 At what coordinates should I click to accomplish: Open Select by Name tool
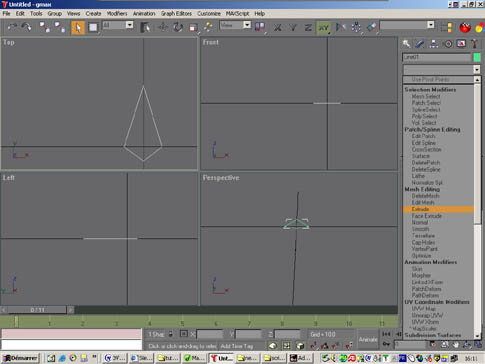145,27
